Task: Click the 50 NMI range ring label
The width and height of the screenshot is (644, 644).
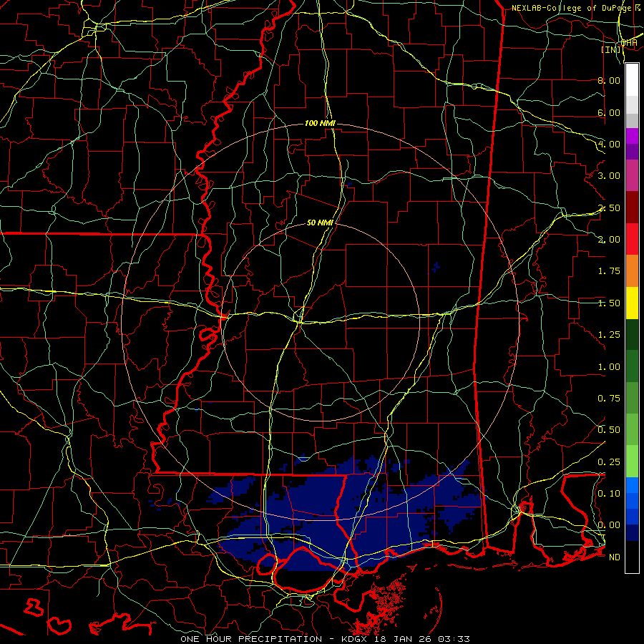Action: tap(320, 223)
